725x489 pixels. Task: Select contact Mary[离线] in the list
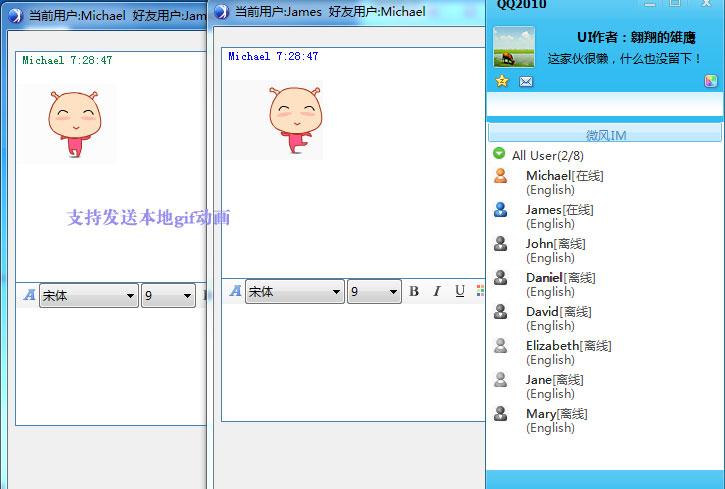[x=557, y=414]
